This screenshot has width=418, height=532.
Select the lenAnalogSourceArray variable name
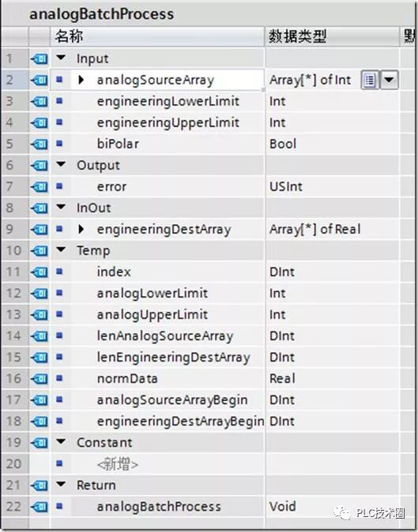tap(165, 336)
